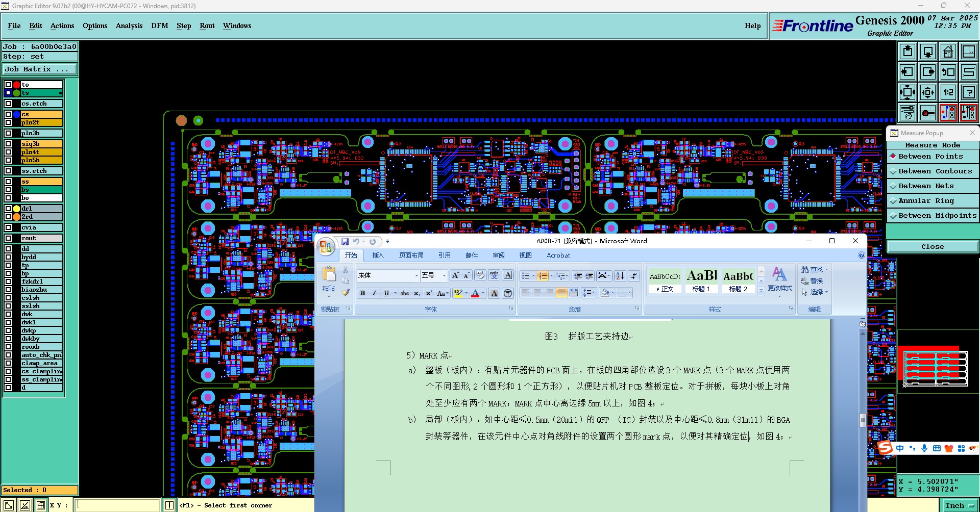Click the format painter brush in Word
Screen dimensions: 980x512
click(x=346, y=292)
